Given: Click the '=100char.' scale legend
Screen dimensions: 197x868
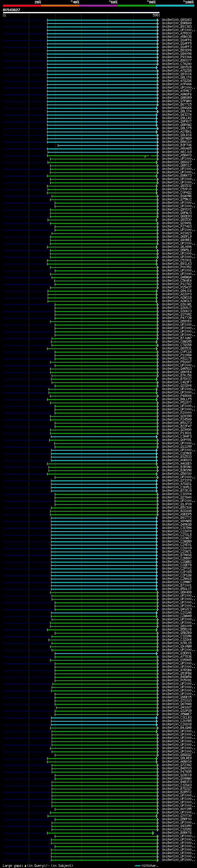Looking at the screenshot, I should pyautogui.click(x=146, y=865).
